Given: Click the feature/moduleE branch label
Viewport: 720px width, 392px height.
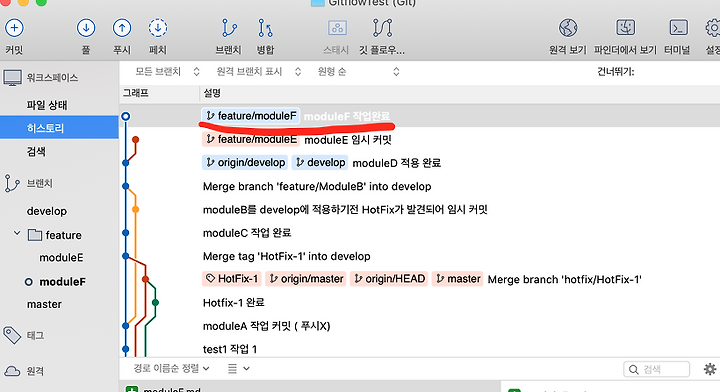Looking at the screenshot, I should pos(251,139).
